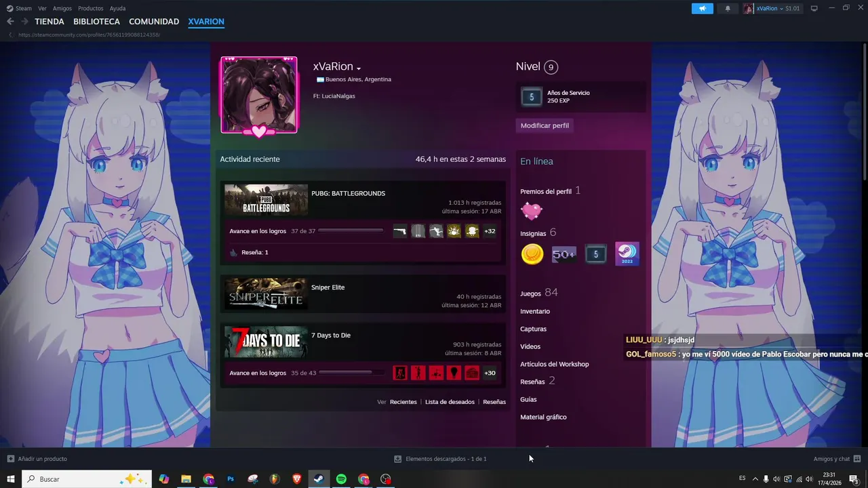
Task: Open File Explorer from the taskbar
Action: 186,479
